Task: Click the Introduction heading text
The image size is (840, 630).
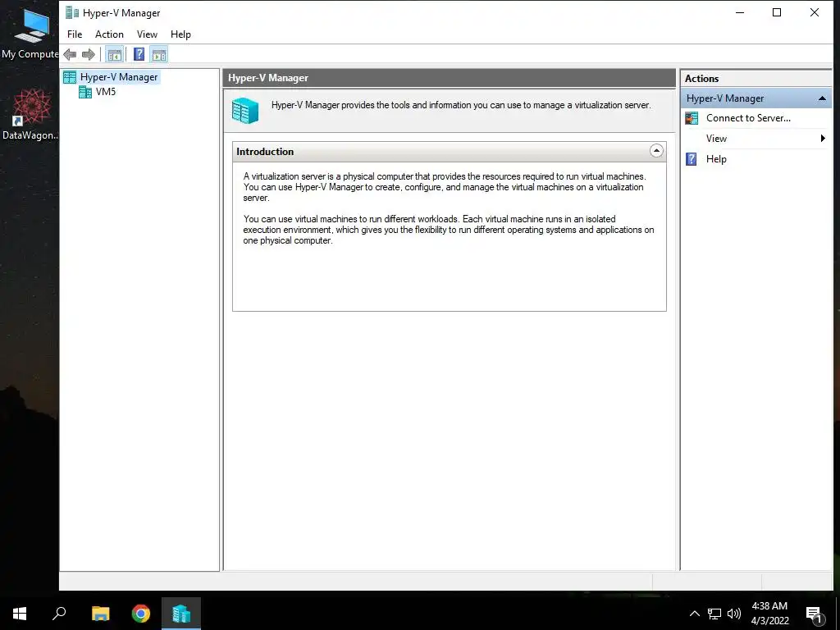Action: [x=265, y=152]
